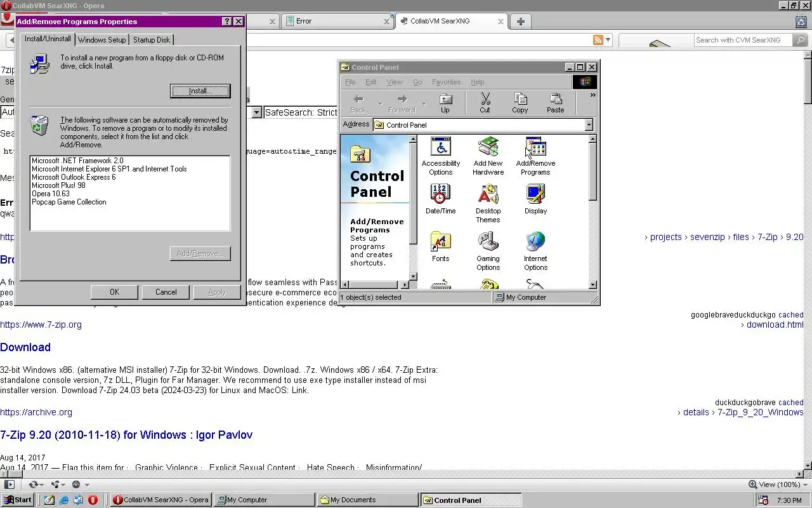Viewport: 812px width, 508px height.
Task: Click the search magnifier button in Opera search box
Action: [800, 40]
